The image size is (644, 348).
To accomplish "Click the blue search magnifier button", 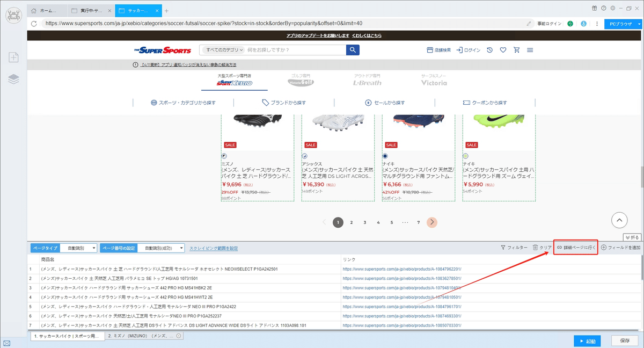I will (353, 50).
